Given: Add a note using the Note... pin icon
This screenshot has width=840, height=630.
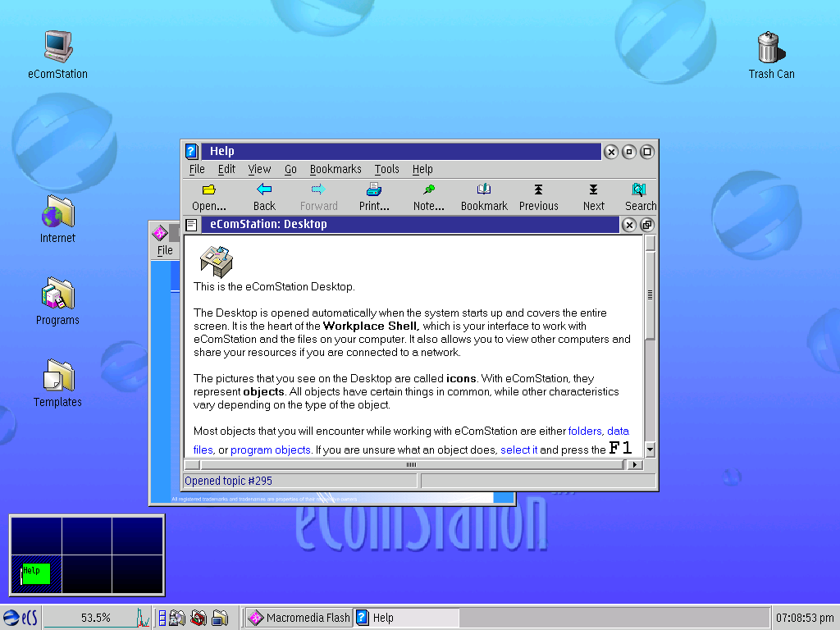Looking at the screenshot, I should [x=428, y=189].
